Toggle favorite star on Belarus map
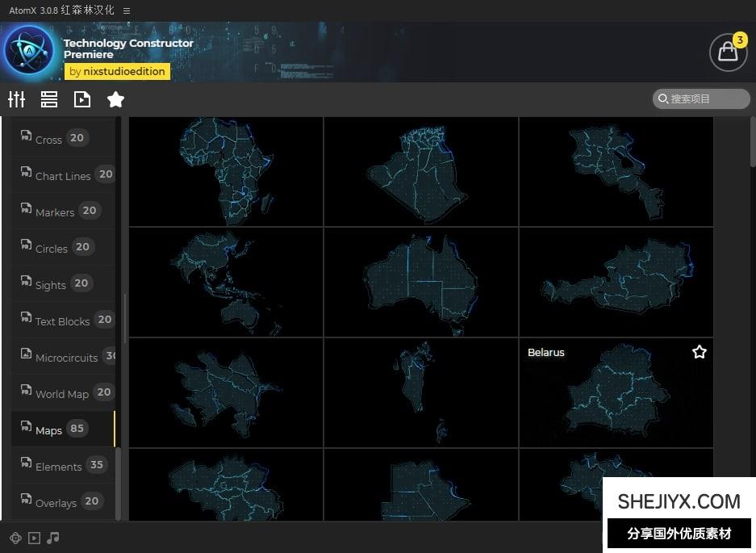756x553 pixels. pyautogui.click(x=699, y=352)
